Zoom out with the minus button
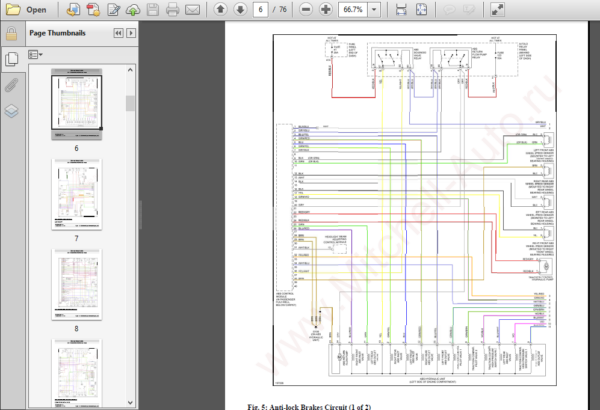Viewport: 600px width, 410px height. tap(306, 9)
